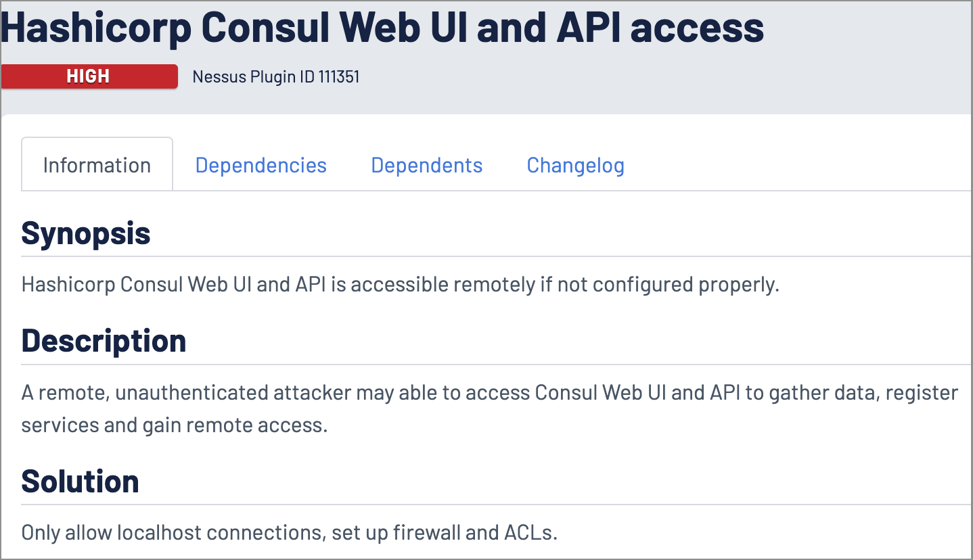This screenshot has height=560, width=973.
Task: Click the plugin ID number 111351
Action: point(339,76)
